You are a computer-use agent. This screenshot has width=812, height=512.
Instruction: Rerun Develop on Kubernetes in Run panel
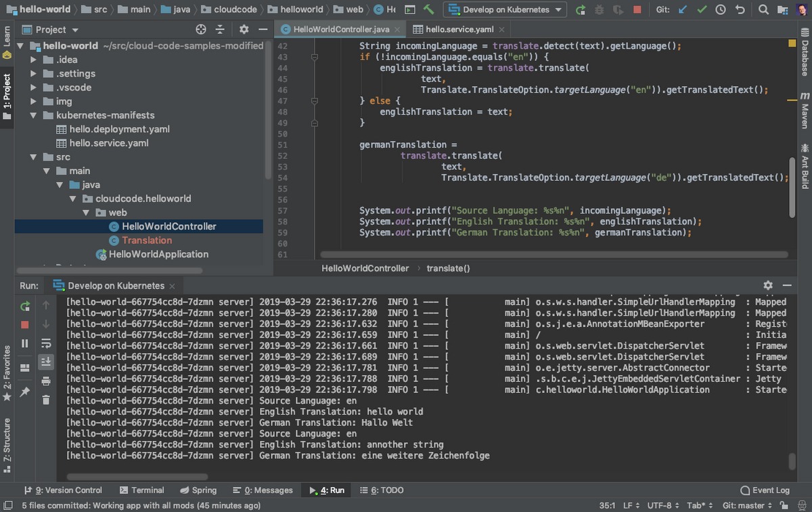pos(25,306)
